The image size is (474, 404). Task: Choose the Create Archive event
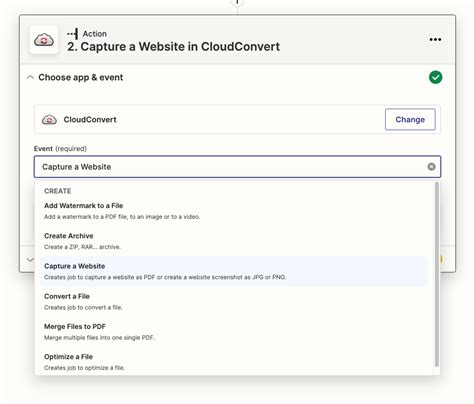click(234, 241)
